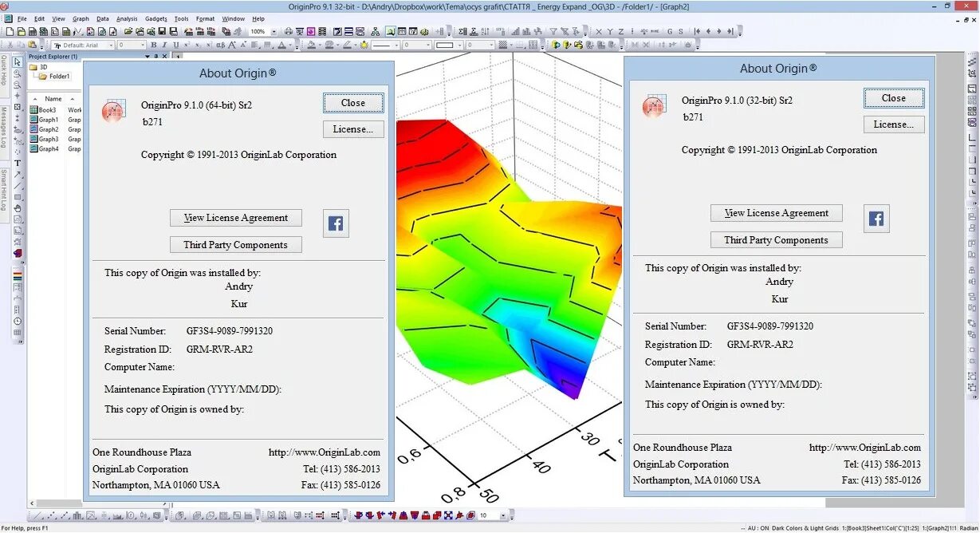
Task: Click the Facebook icon in 32-bit About dialog
Action: coord(876,219)
